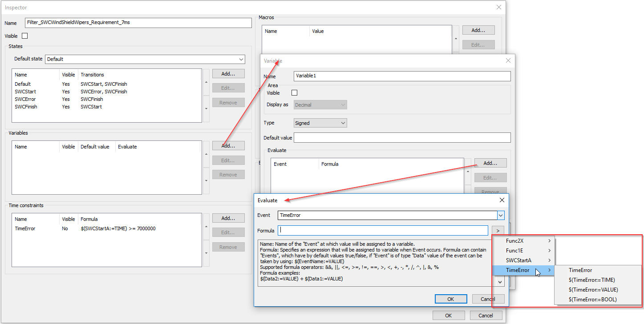Enable Visible checkbox in Variable Area
Image resolution: width=644 pixels, height=324 pixels.
tap(294, 93)
